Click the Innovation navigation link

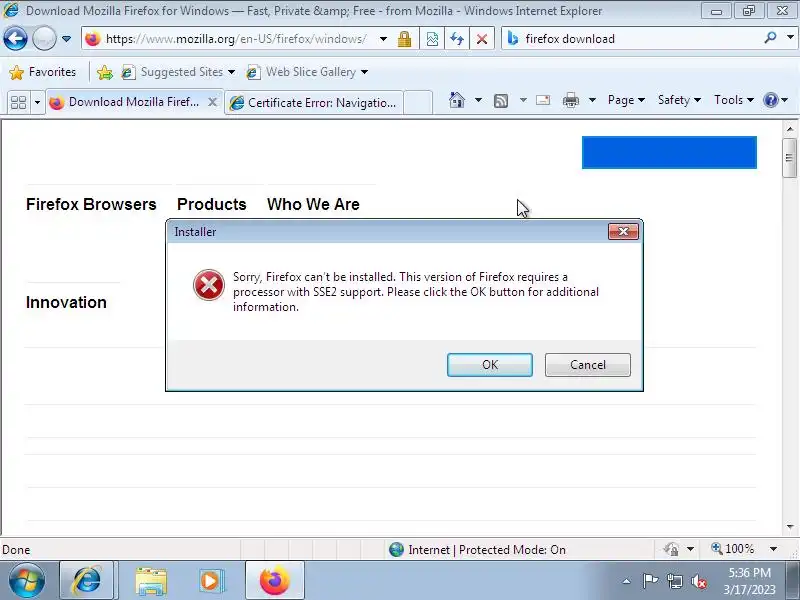pyautogui.click(x=66, y=302)
